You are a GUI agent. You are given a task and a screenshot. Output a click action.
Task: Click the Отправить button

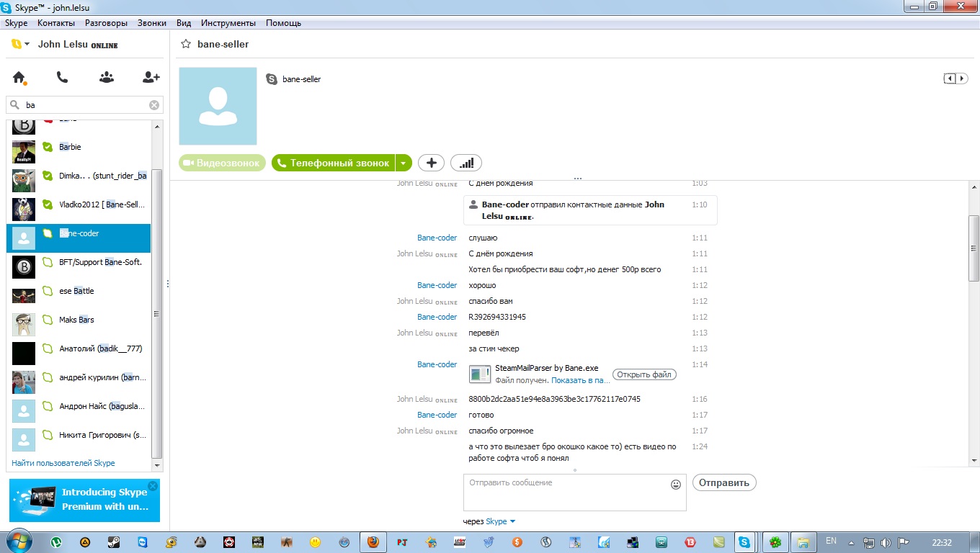click(724, 482)
